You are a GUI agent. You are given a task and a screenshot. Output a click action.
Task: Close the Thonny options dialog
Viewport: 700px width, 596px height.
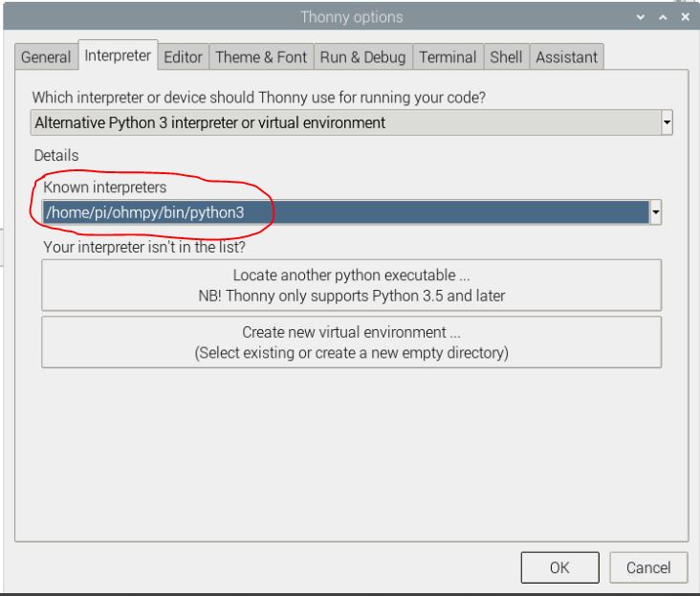pos(685,17)
